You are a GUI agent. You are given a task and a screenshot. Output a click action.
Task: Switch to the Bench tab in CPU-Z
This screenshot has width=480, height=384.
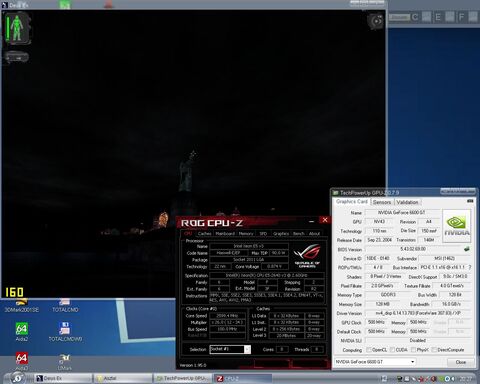299,234
